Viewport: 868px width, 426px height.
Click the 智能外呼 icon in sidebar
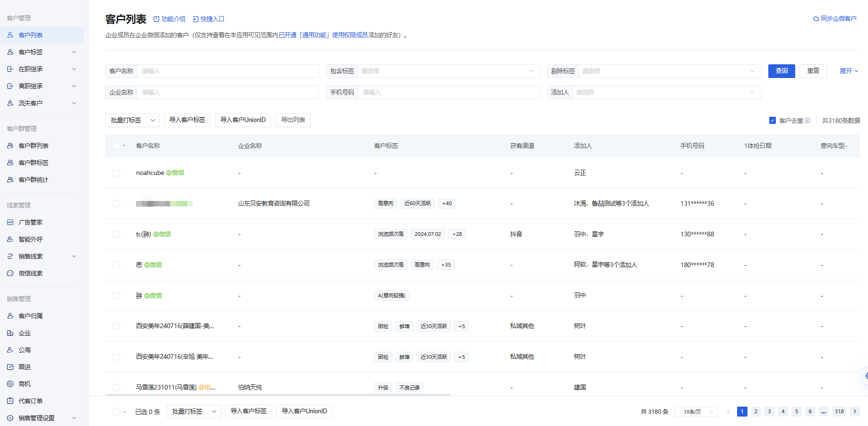pyautogui.click(x=10, y=239)
